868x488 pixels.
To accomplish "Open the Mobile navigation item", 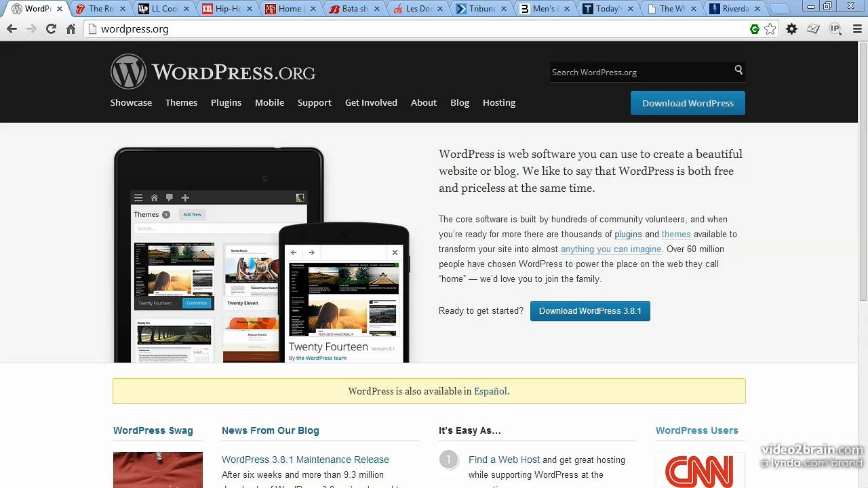I will pos(269,102).
